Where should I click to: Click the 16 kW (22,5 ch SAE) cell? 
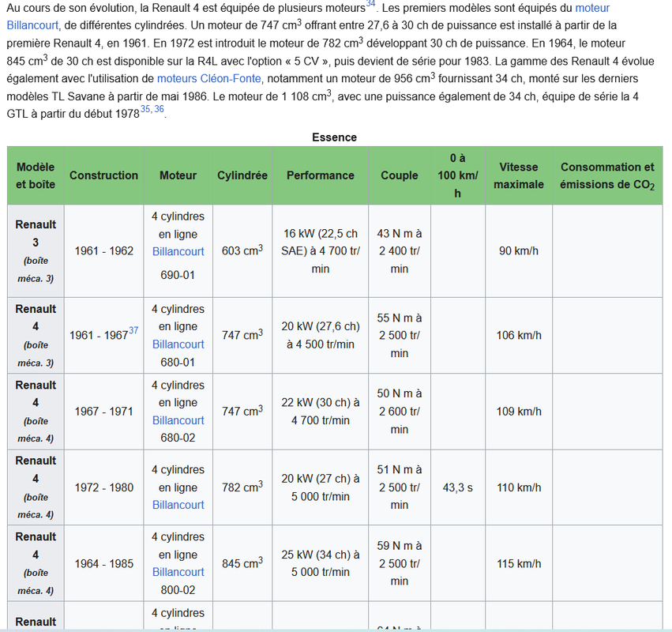pos(320,251)
